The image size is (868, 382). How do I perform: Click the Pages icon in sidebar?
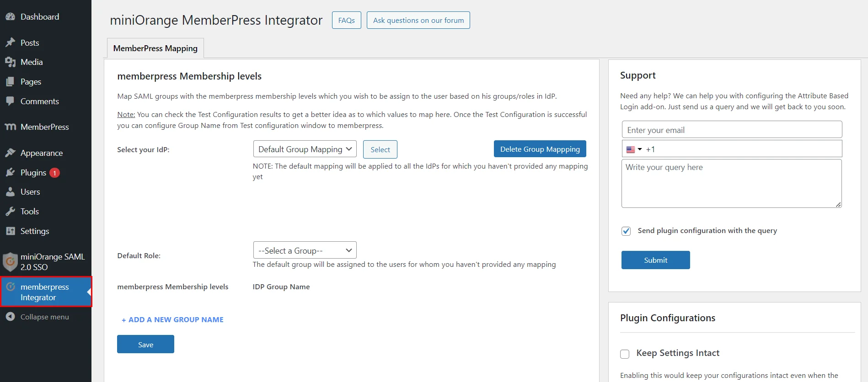coord(10,81)
